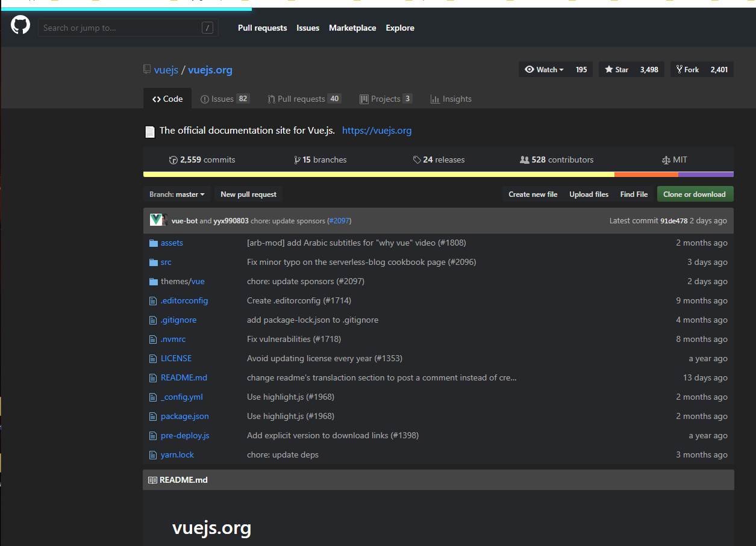Open the Issues tab with 82
This screenshot has width=756, height=546.
click(225, 99)
